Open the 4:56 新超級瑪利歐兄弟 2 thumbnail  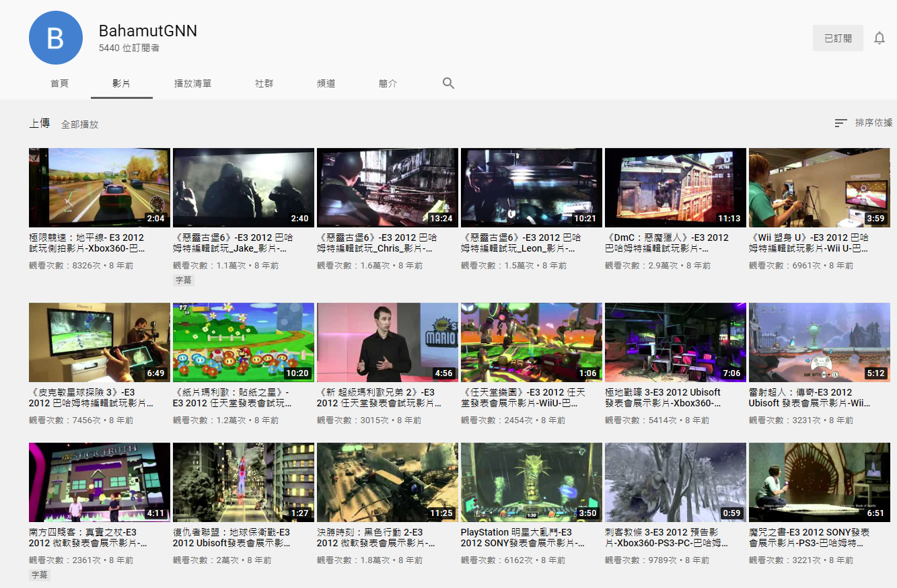388,342
